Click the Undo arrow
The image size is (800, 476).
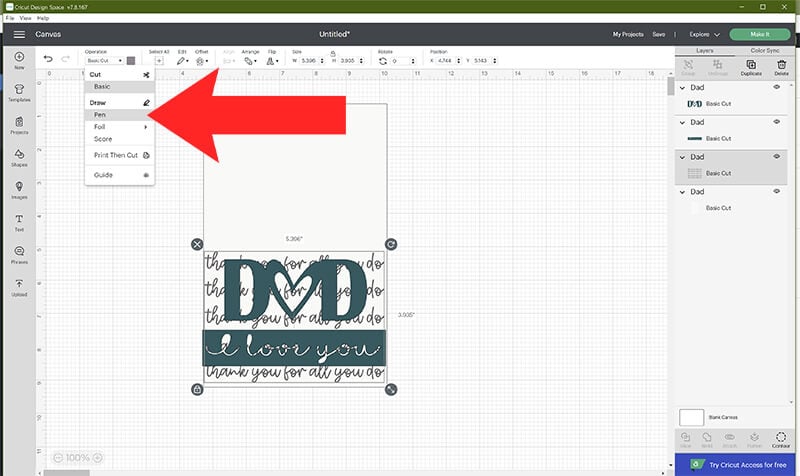48,59
